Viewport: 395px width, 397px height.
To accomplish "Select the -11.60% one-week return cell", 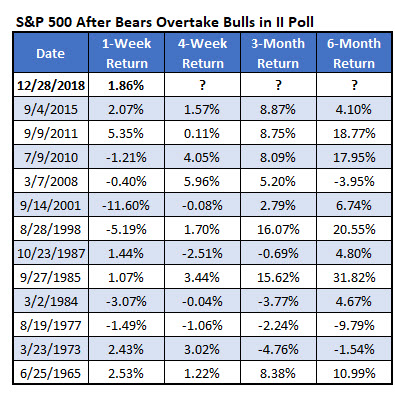I will (x=127, y=205).
